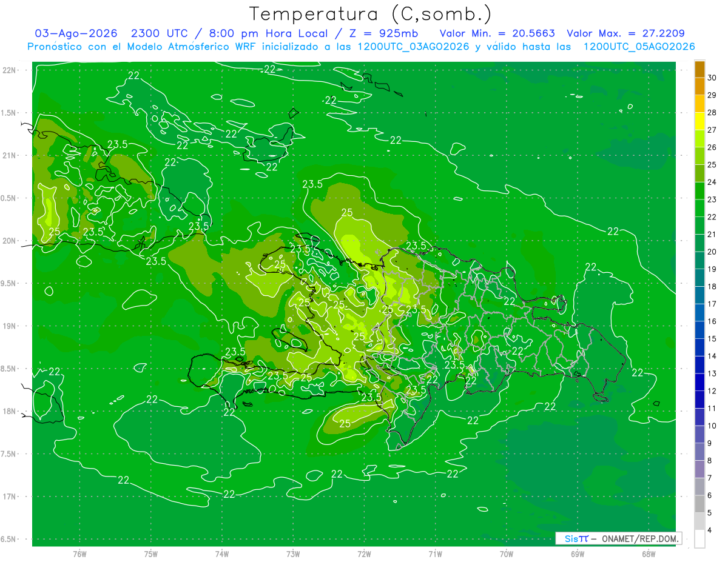728x562 pixels.
Task: Click 'Valor Min. = 20.5663' text
Action: click(497, 33)
